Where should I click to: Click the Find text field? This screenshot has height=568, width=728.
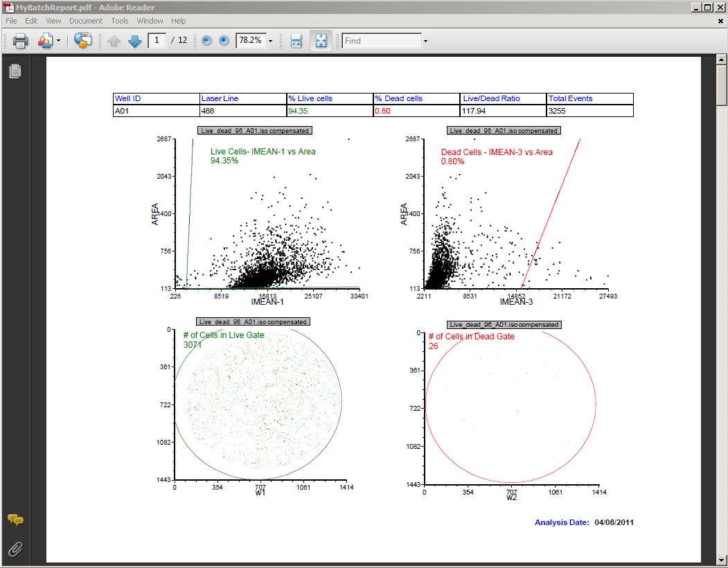click(382, 41)
